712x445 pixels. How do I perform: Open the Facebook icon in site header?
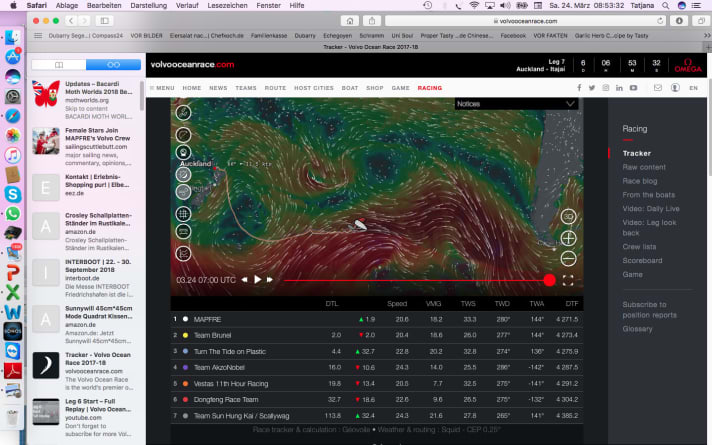click(579, 88)
